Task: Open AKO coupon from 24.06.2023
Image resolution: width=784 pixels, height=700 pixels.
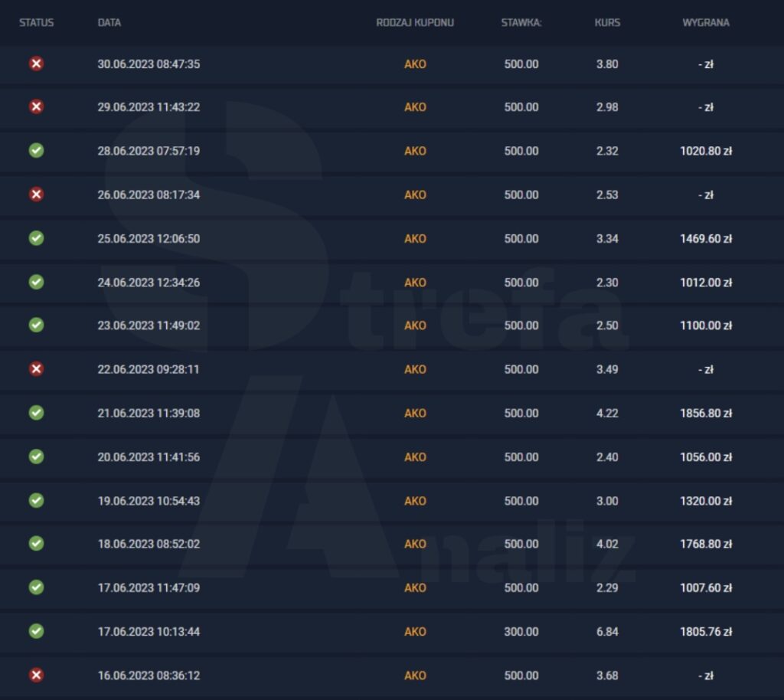Action: (x=415, y=283)
